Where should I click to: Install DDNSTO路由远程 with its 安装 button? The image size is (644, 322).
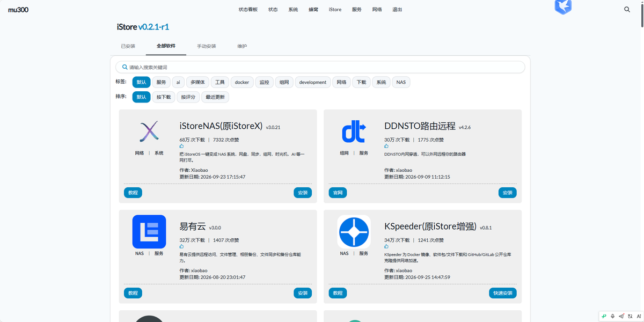click(x=507, y=193)
